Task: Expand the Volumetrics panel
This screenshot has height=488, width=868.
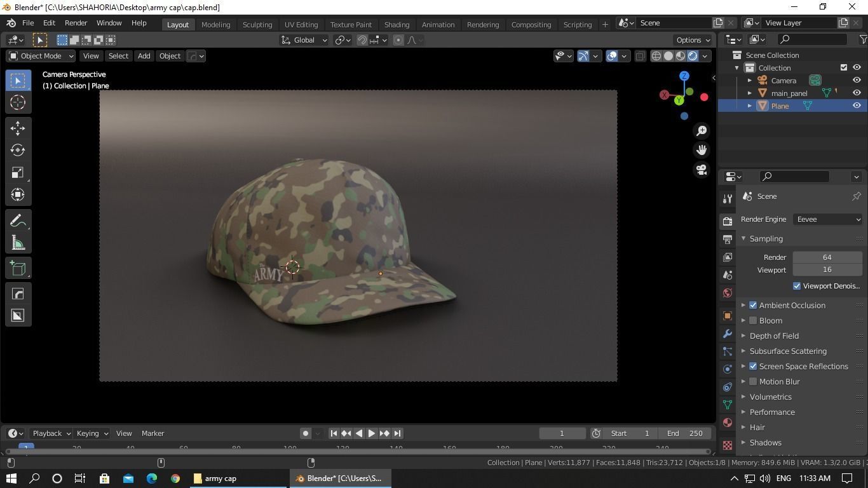Action: 743,396
